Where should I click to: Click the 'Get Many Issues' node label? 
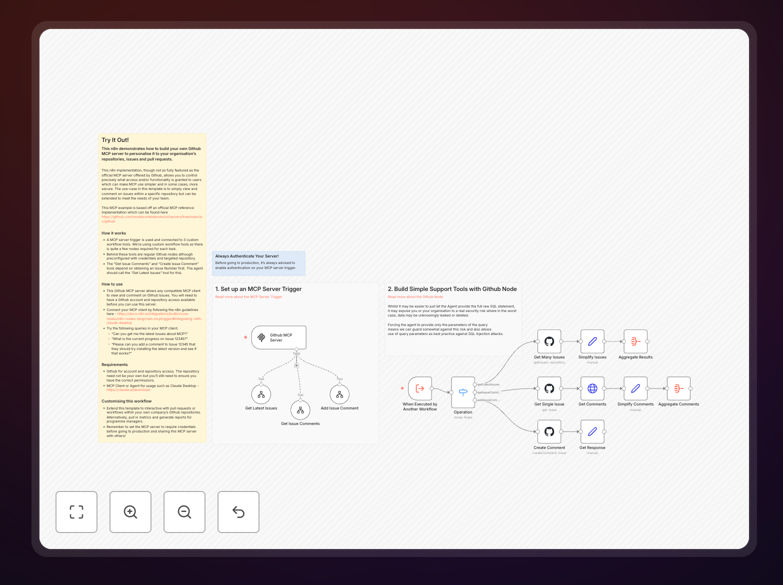549,357
